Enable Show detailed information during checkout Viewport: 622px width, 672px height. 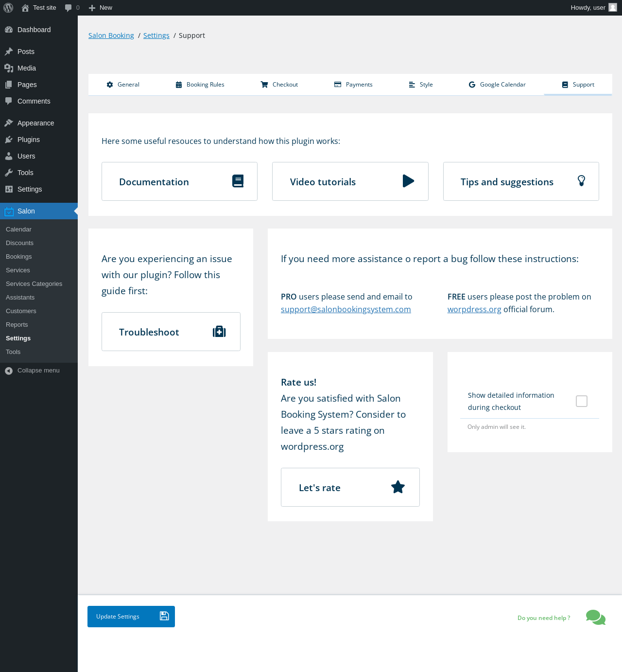(582, 401)
